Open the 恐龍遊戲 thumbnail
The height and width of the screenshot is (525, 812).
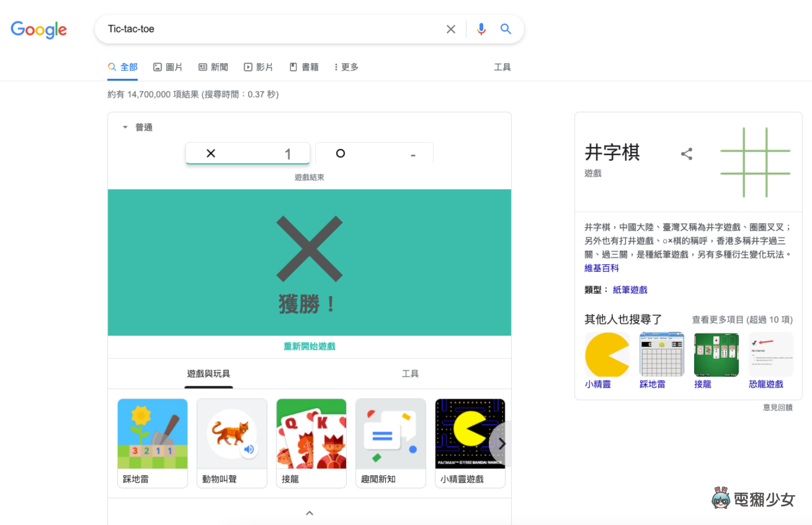pyautogui.click(x=771, y=354)
